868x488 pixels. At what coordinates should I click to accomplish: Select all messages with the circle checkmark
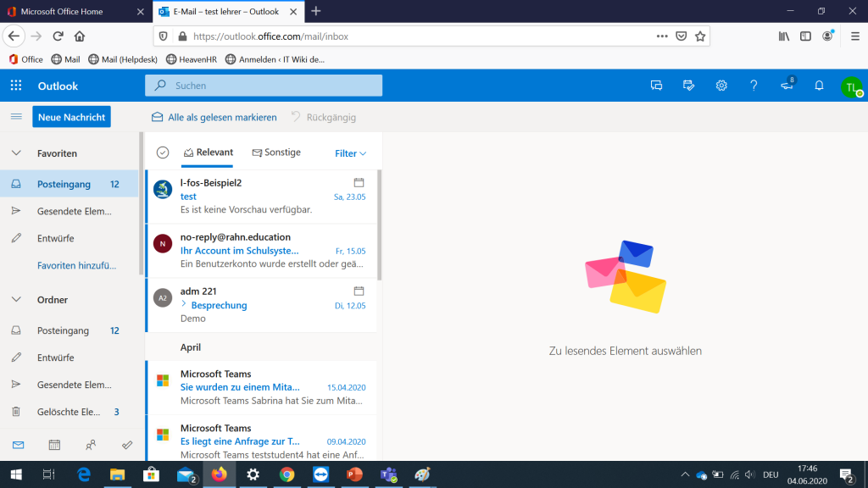pos(163,152)
